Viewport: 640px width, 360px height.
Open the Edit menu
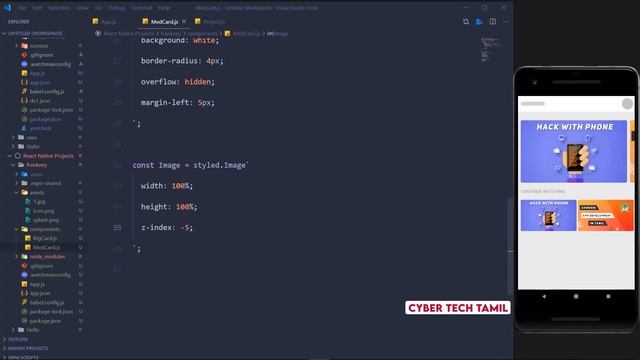(37, 8)
